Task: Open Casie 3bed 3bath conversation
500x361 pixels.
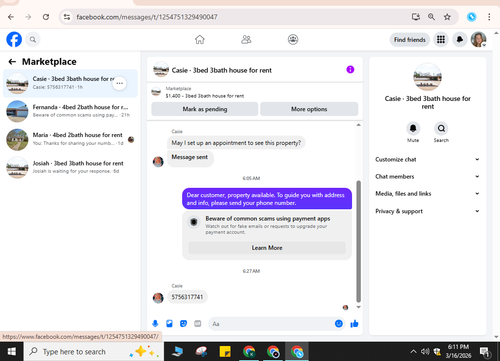Action: [x=70, y=83]
